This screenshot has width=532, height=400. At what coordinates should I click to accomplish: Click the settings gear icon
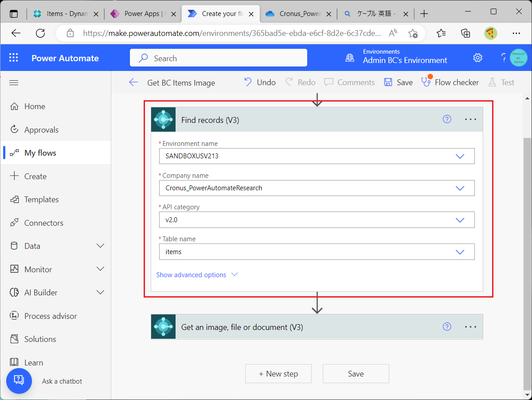pos(477,58)
